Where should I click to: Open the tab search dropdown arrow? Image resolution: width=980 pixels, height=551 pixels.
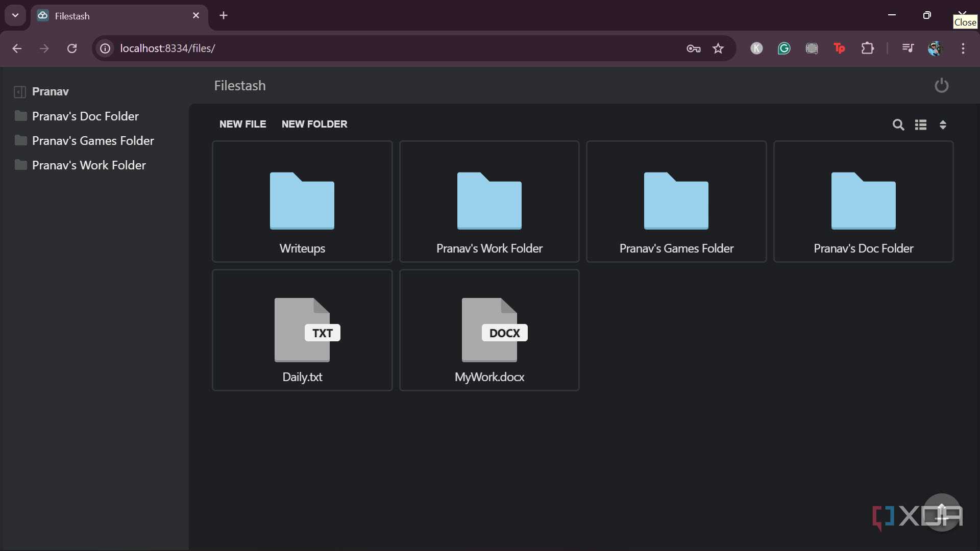[15, 15]
